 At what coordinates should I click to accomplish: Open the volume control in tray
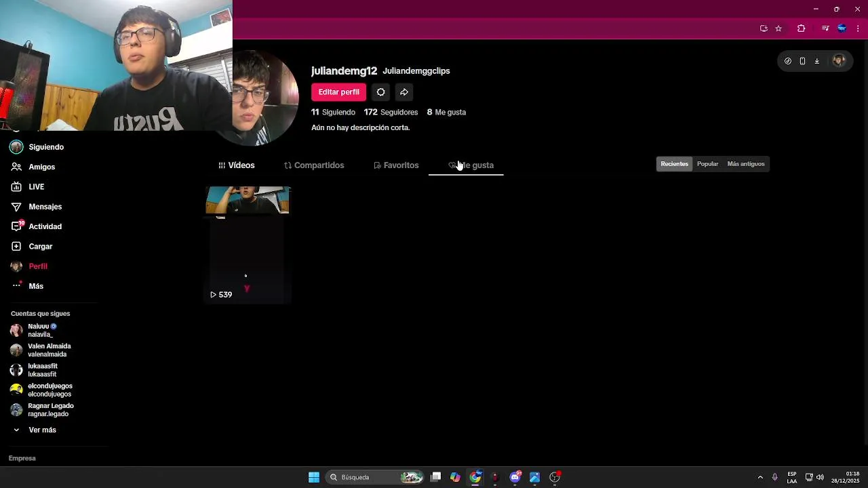click(821, 477)
